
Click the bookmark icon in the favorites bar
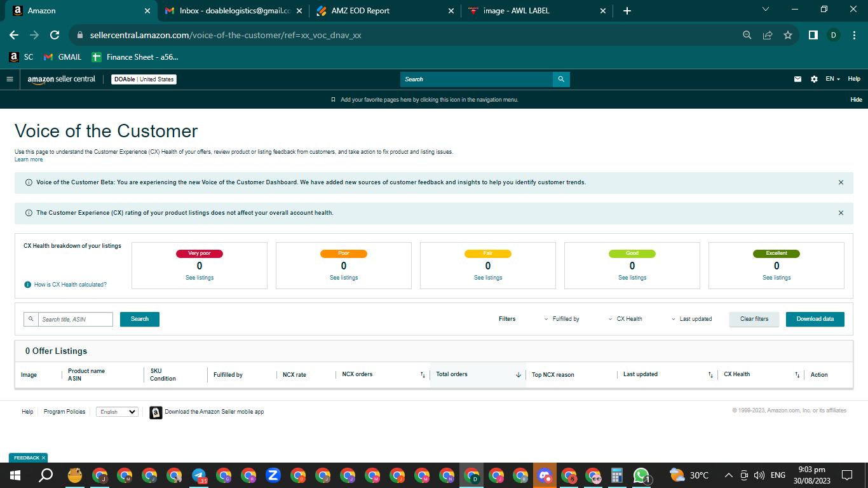pyautogui.click(x=333, y=100)
